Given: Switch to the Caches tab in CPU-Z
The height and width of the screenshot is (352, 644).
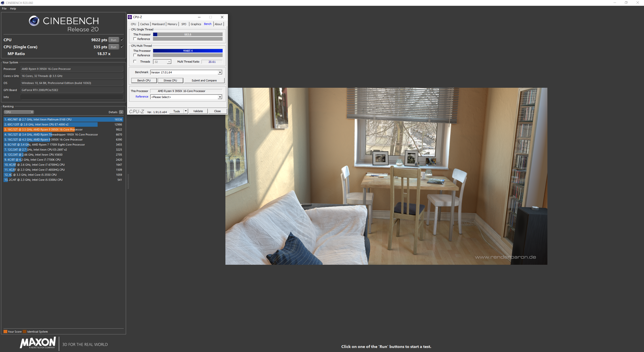Looking at the screenshot, I should click(145, 24).
